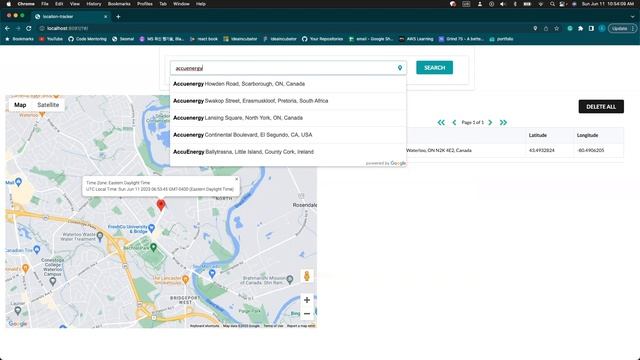
Task: Open the Chrome extensions puzzle icon
Action: pos(580,28)
